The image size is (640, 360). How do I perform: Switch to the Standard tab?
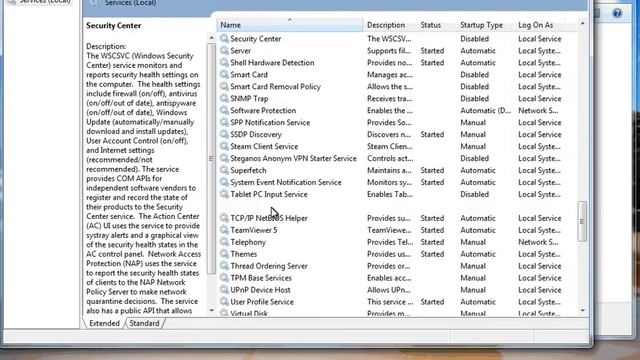click(144, 323)
